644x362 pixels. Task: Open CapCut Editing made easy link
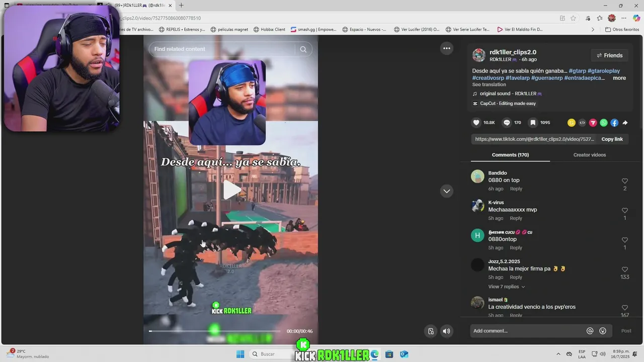tap(505, 104)
